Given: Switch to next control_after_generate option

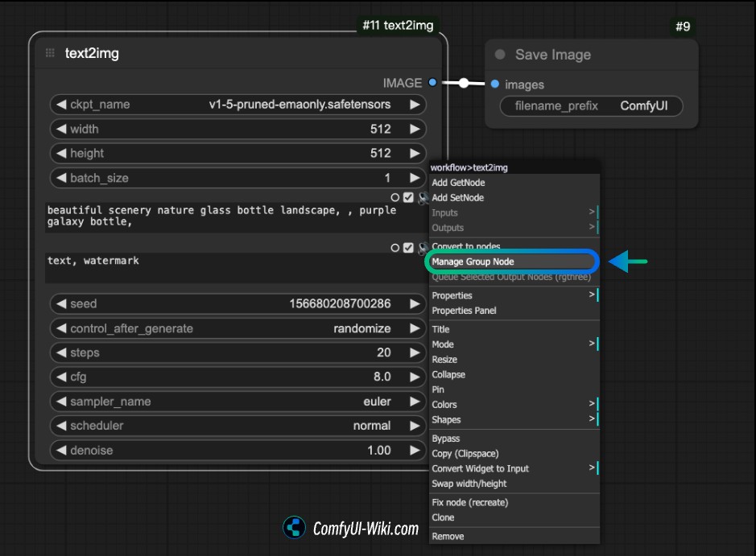Looking at the screenshot, I should coord(415,328).
